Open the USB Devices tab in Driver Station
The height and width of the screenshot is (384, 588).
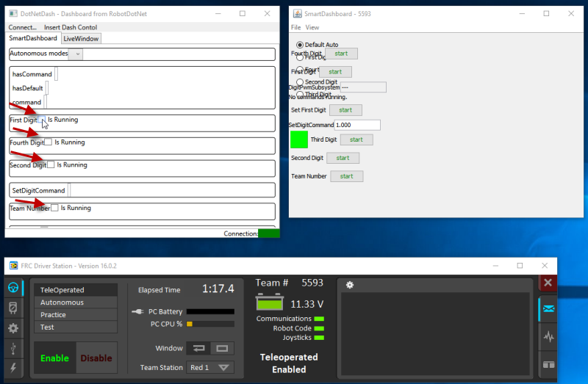tap(13, 349)
